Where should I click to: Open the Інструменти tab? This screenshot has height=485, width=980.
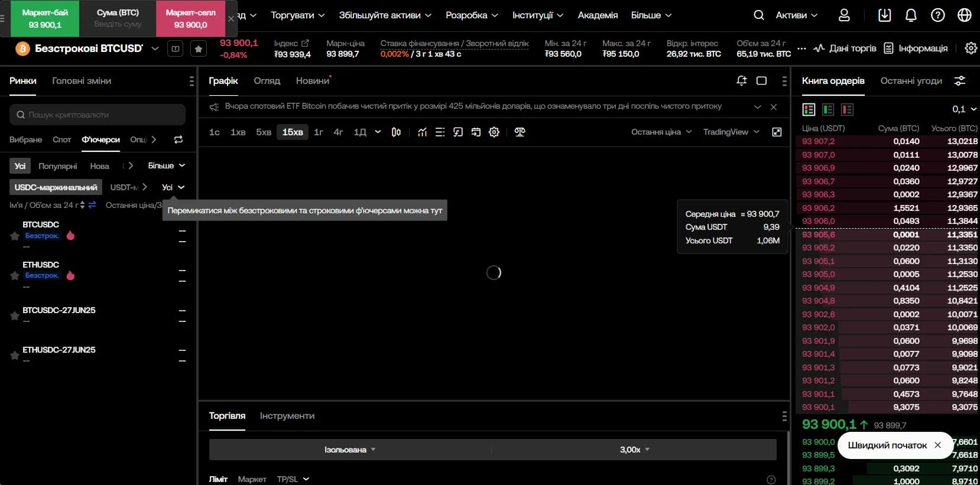pos(287,416)
